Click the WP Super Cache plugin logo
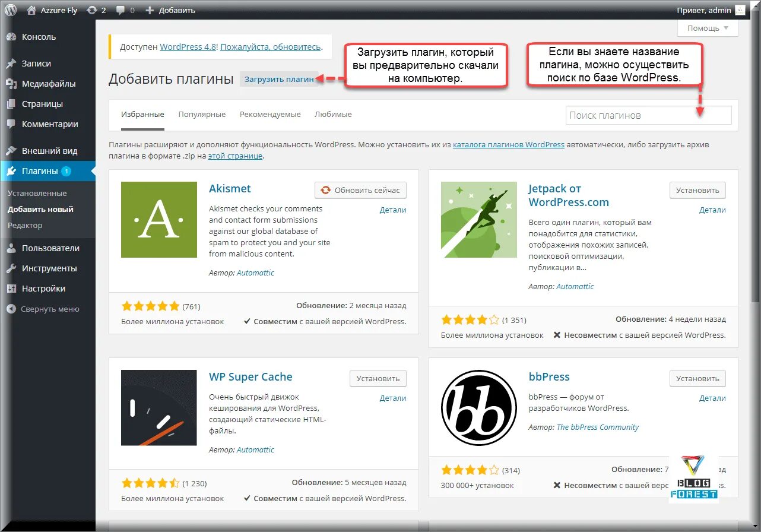 point(159,408)
